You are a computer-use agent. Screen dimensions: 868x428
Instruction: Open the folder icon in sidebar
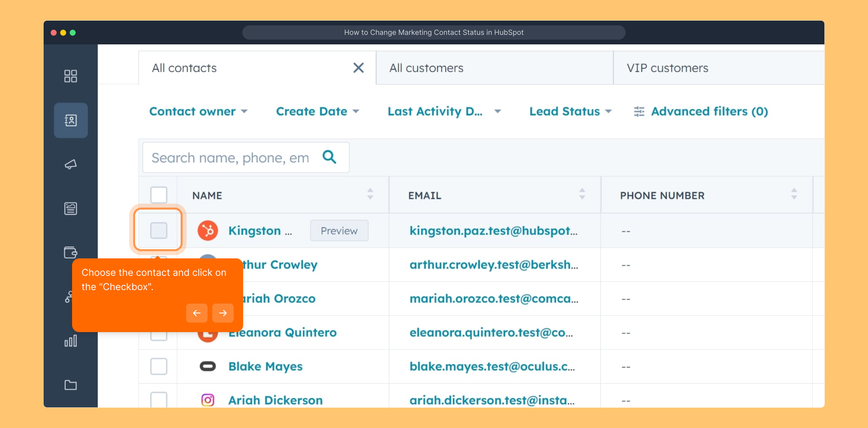click(70, 385)
